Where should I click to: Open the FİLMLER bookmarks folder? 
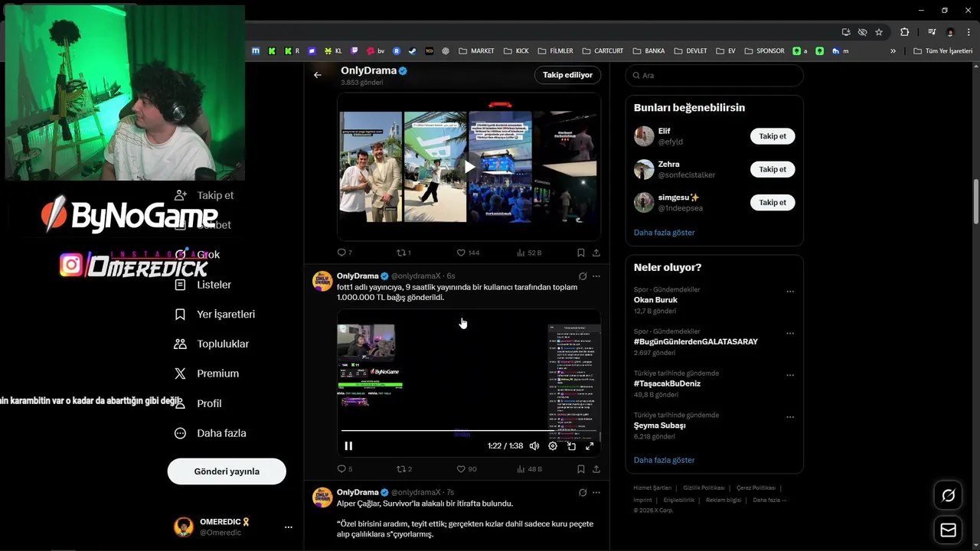[555, 51]
